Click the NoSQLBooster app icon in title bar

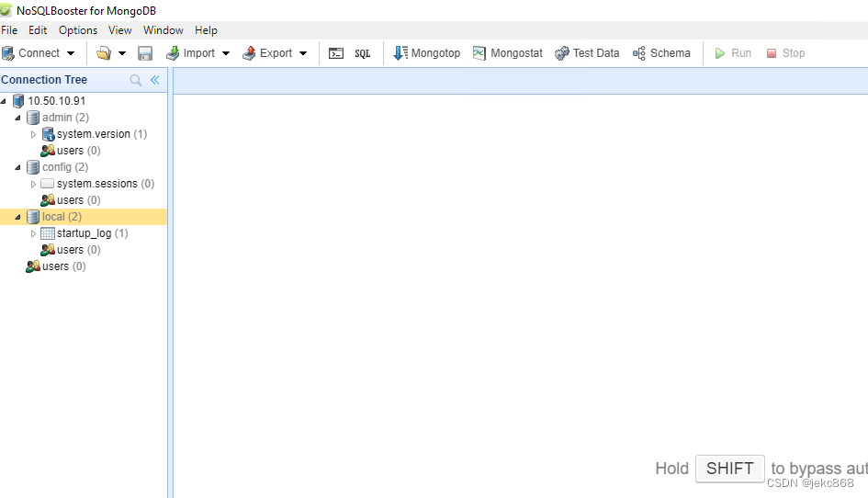click(x=6, y=10)
